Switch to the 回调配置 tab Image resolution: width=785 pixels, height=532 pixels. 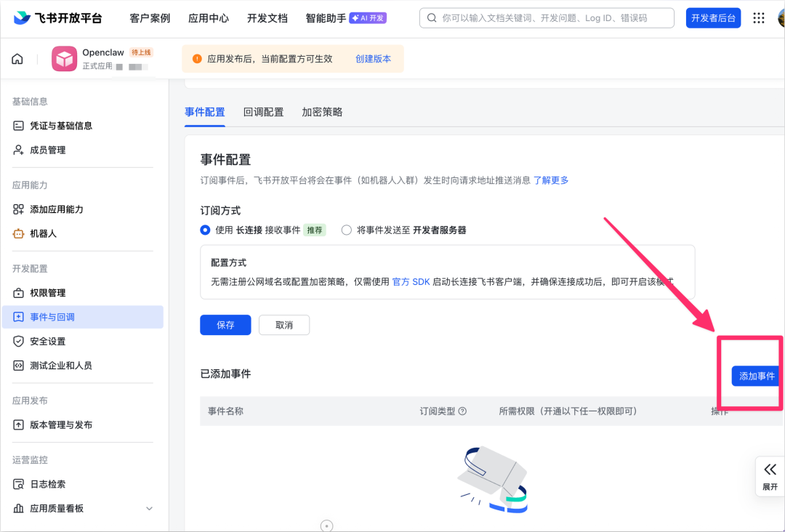click(263, 112)
